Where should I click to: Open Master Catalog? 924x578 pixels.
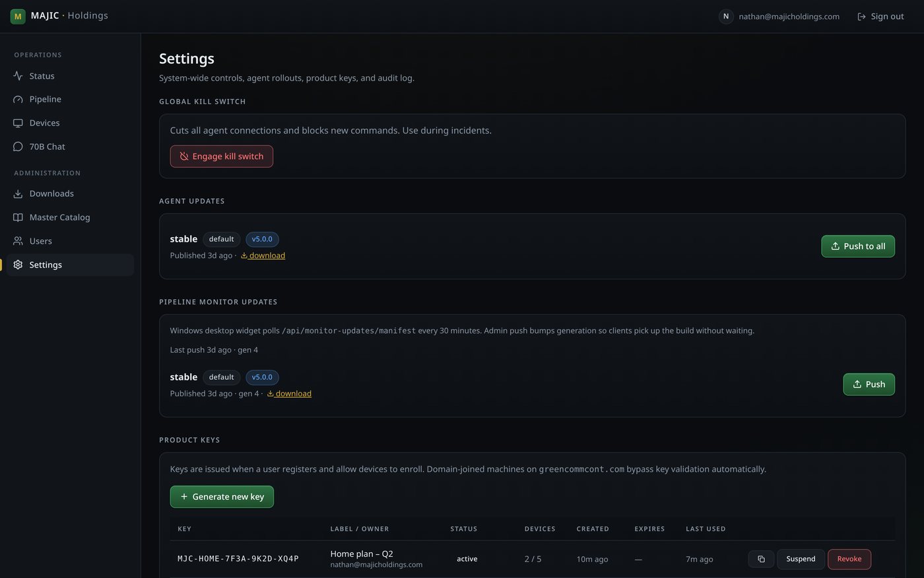[x=70, y=217]
